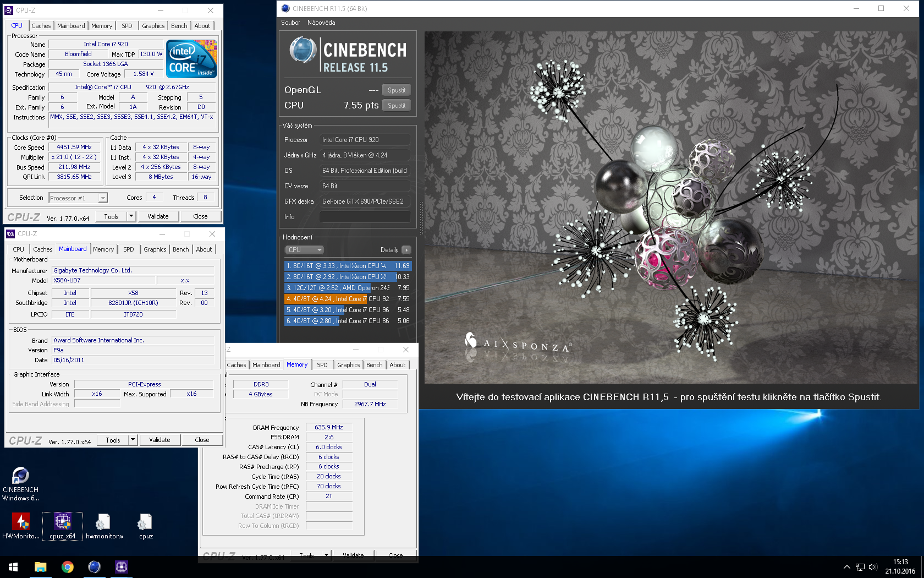Open About tab in top CPU-Z window
Viewport: 924px width, 578px height.
click(202, 26)
